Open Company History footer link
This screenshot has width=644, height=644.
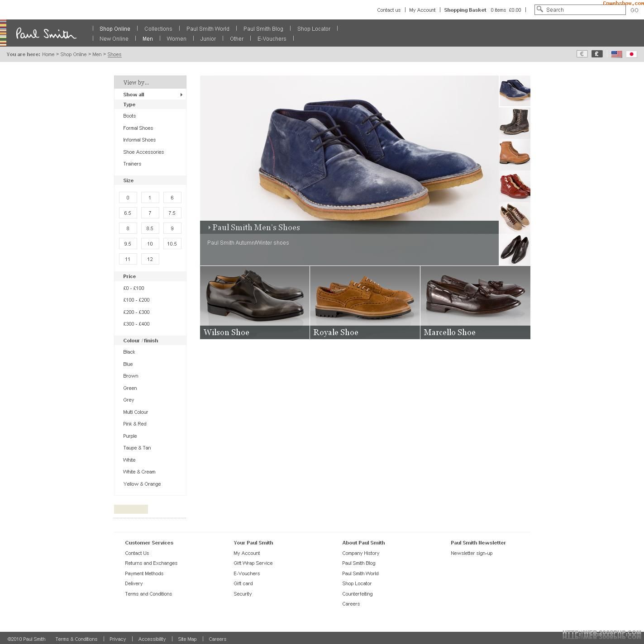point(361,553)
